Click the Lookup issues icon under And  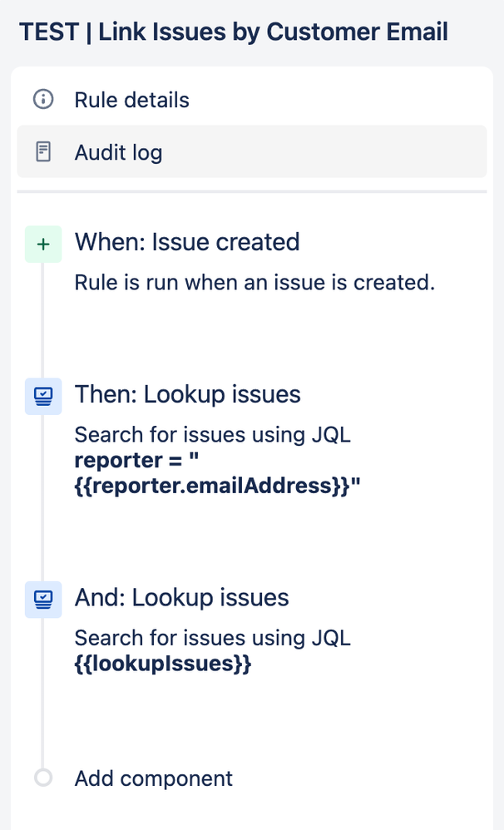42,599
